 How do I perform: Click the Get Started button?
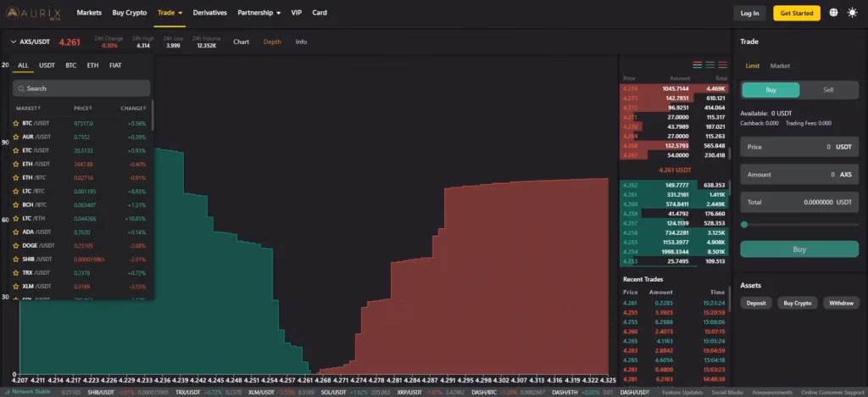[x=796, y=13]
